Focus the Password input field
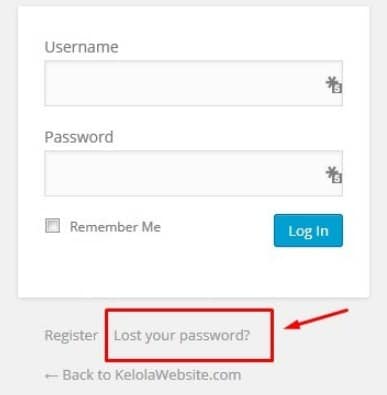387x395 pixels. point(193,173)
